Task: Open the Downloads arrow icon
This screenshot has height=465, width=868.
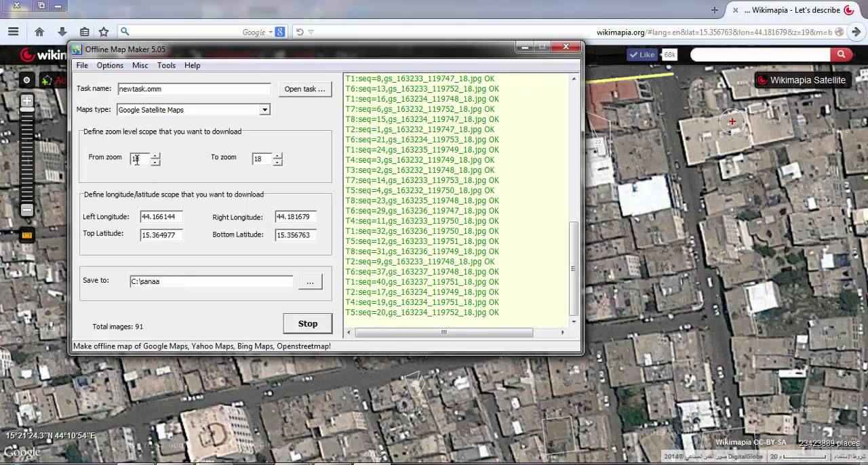Action: click(62, 32)
